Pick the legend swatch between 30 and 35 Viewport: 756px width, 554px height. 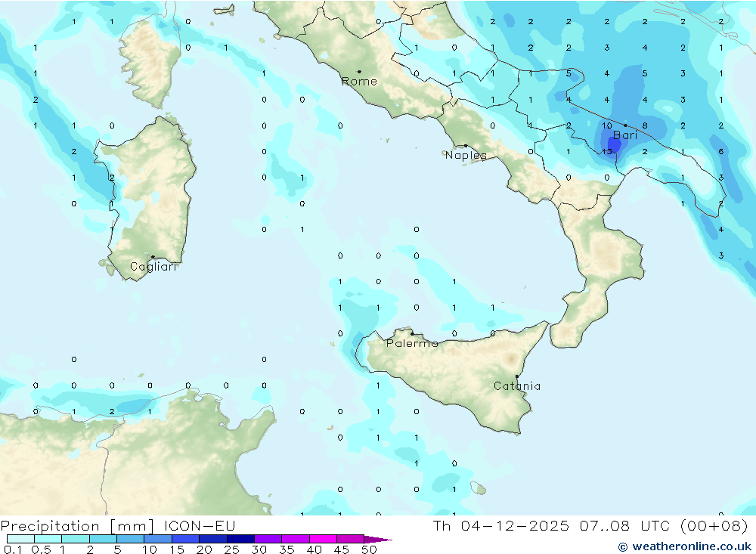[268, 539]
